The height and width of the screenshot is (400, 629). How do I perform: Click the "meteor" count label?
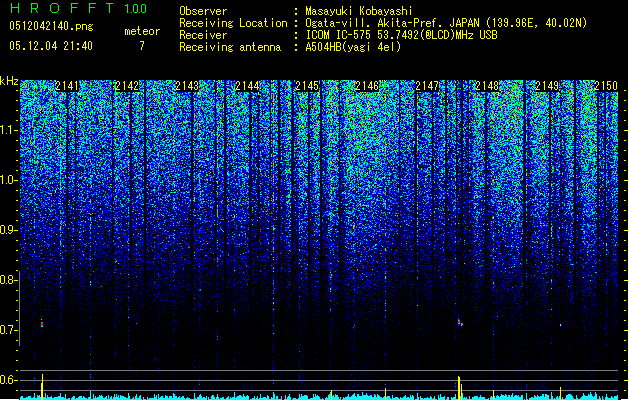[142, 31]
